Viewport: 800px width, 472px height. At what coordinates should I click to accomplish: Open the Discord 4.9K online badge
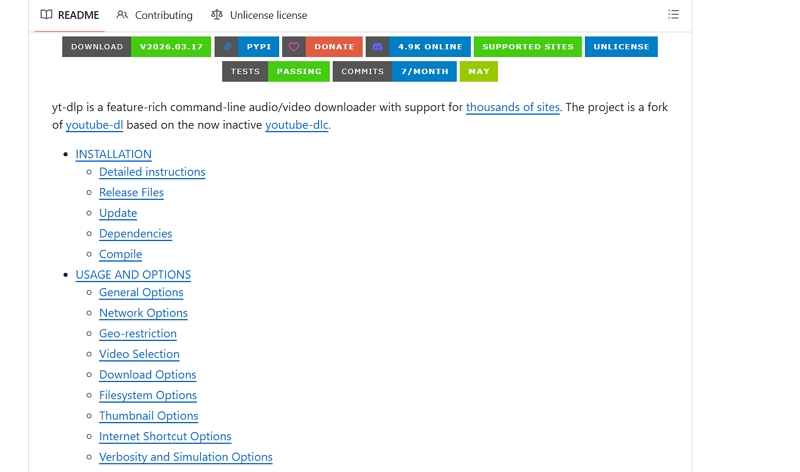click(x=418, y=46)
